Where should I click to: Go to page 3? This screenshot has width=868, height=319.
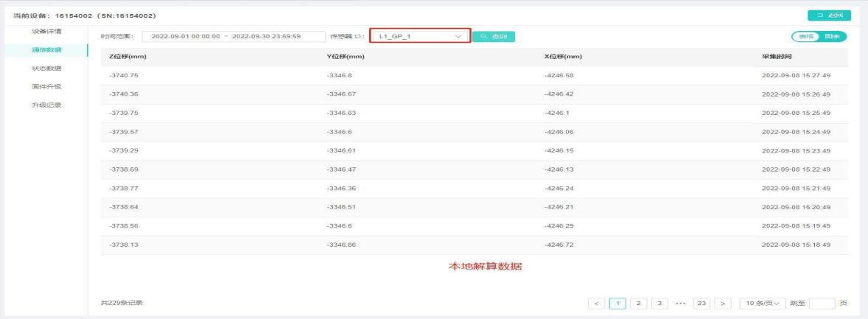[660, 302]
